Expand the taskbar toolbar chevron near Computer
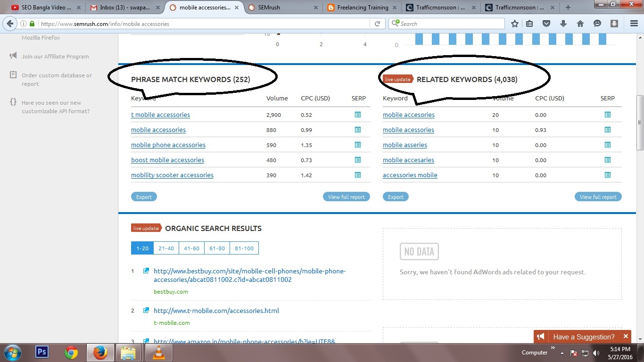 coord(553,348)
